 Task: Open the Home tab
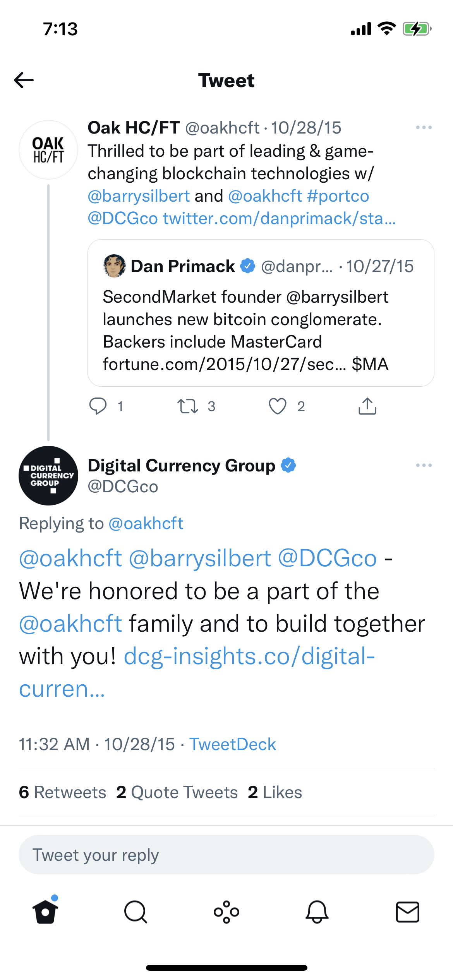pos(45,912)
